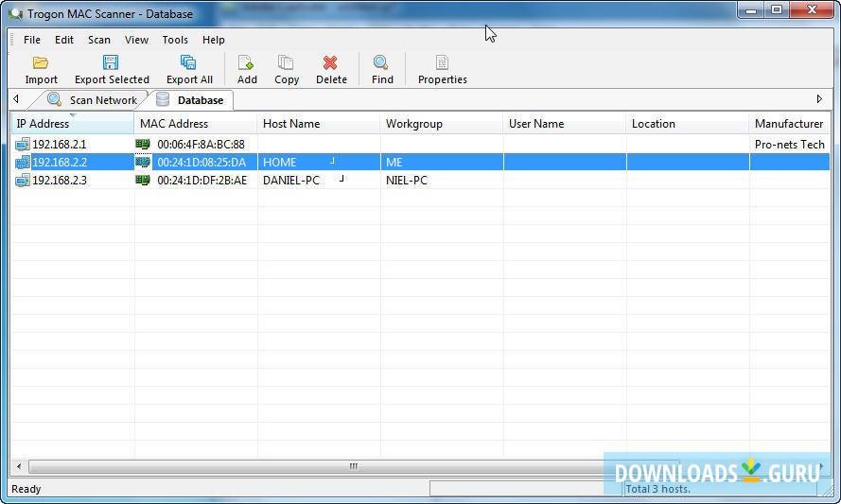Click the Export All icon
This screenshot has width=841, height=504.
click(188, 62)
